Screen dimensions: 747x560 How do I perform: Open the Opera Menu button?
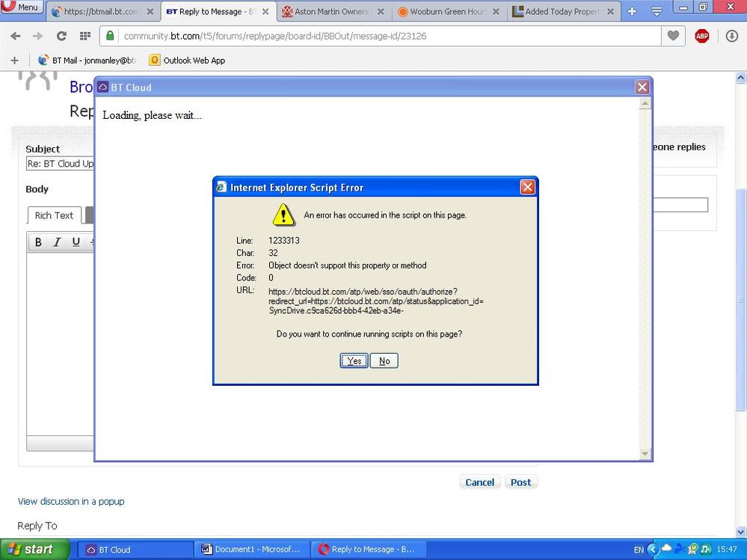(x=22, y=7)
